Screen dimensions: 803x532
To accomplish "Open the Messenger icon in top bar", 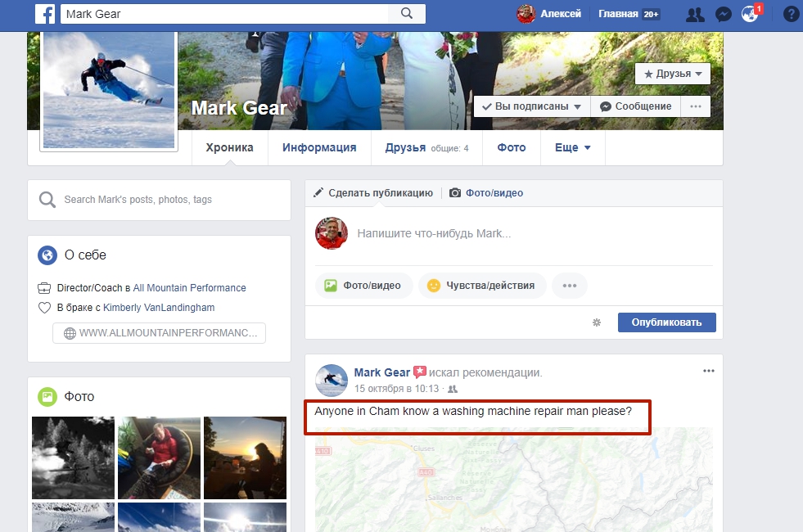I will coord(723,14).
